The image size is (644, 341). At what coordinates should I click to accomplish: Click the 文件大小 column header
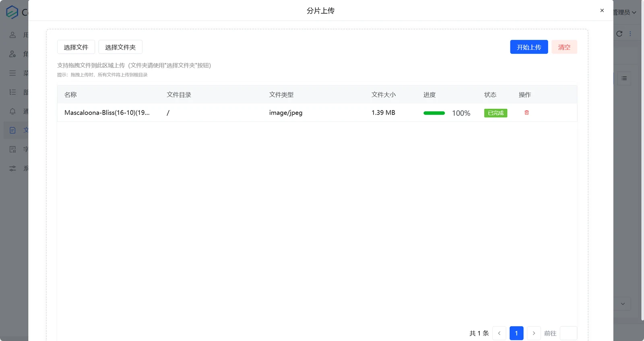(384, 95)
